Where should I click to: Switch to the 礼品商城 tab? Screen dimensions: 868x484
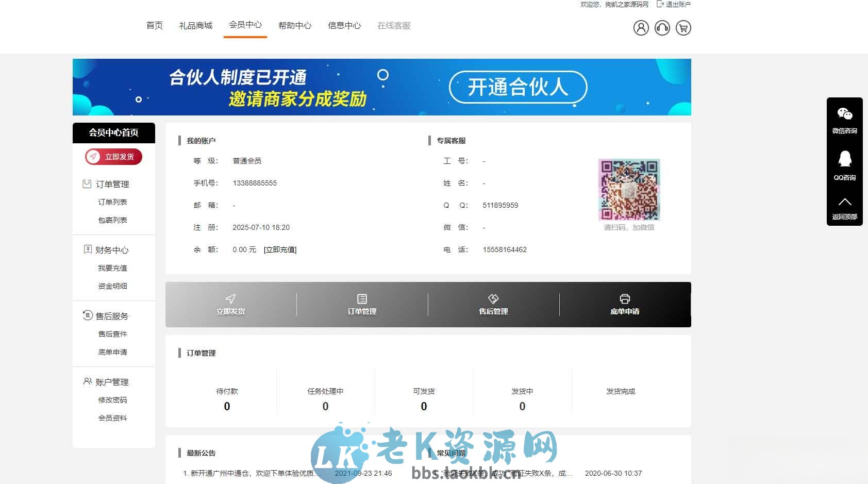point(195,25)
